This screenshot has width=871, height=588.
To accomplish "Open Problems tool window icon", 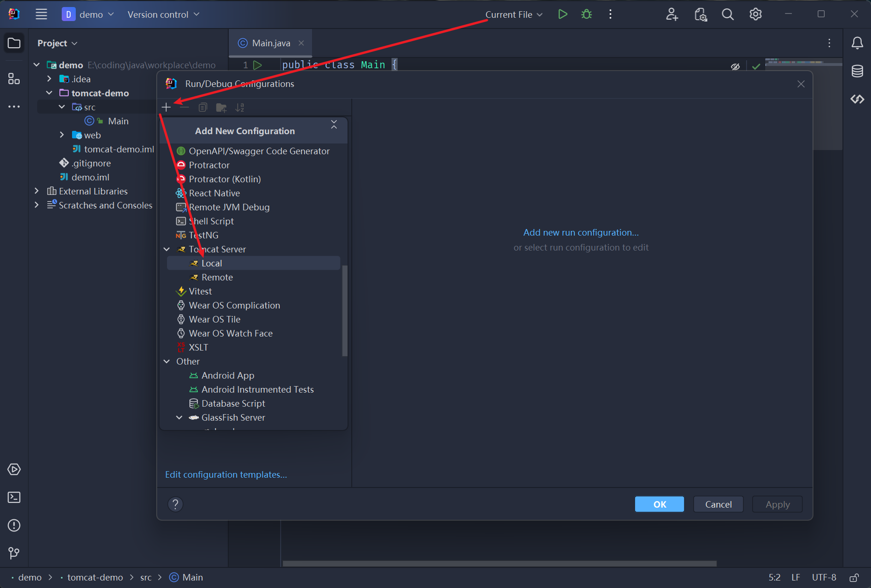I will 14,525.
